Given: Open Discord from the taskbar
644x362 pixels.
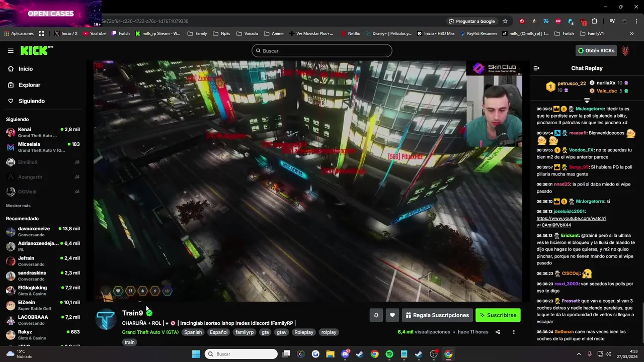Looking at the screenshot, I should pyautogui.click(x=346, y=354).
